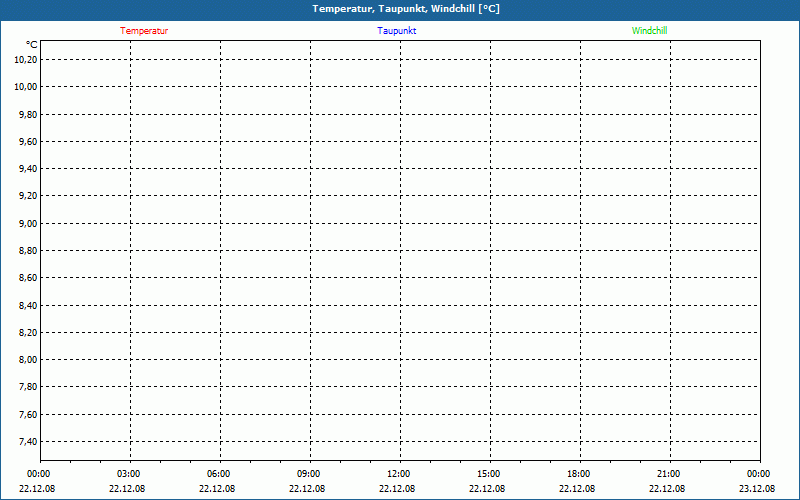Click the °C unit label
800x500 pixels.
click(32, 45)
